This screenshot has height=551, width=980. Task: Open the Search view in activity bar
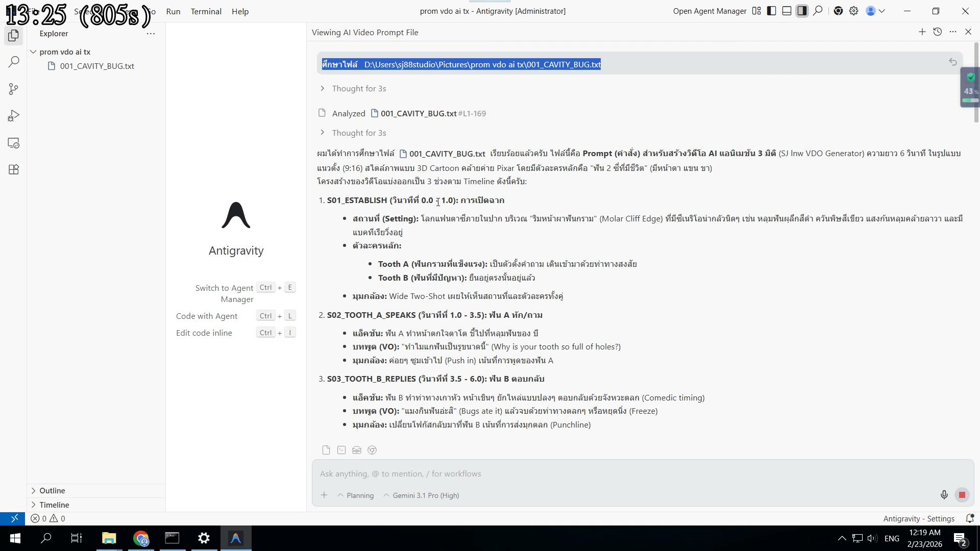[x=14, y=62]
